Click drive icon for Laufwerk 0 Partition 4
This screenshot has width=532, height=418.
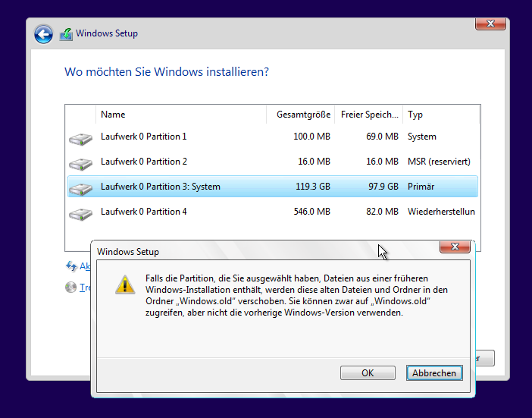point(81,214)
